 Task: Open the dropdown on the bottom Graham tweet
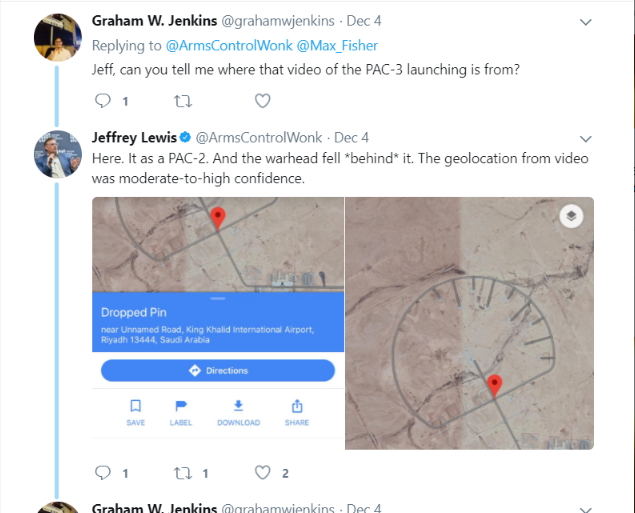584,508
